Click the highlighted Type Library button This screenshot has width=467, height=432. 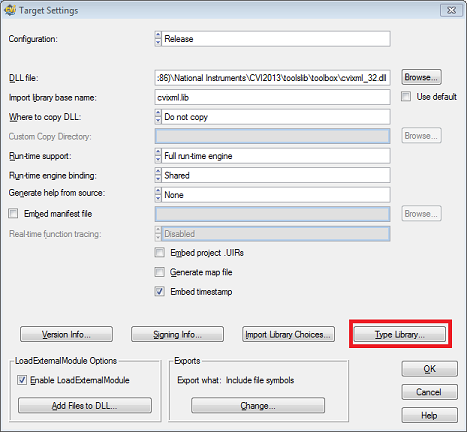pyautogui.click(x=400, y=334)
